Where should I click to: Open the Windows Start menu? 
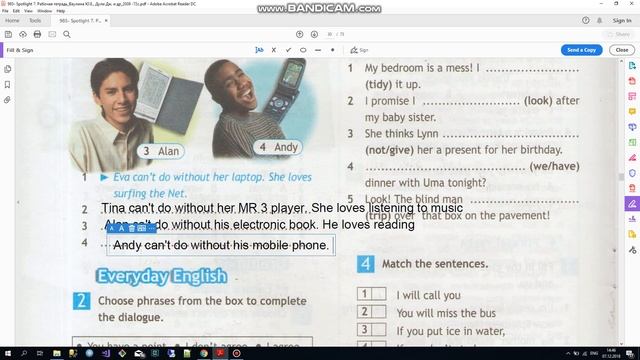[x=8, y=353]
